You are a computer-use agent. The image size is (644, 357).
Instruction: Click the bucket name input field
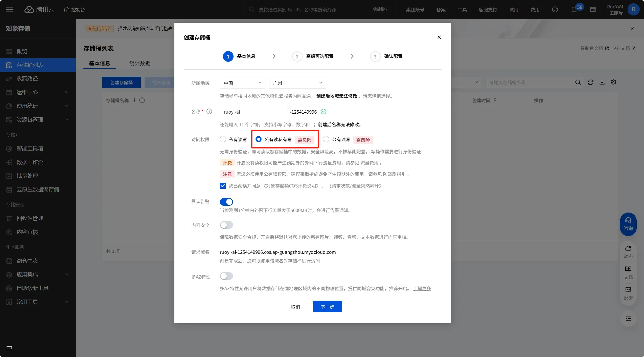pos(254,112)
